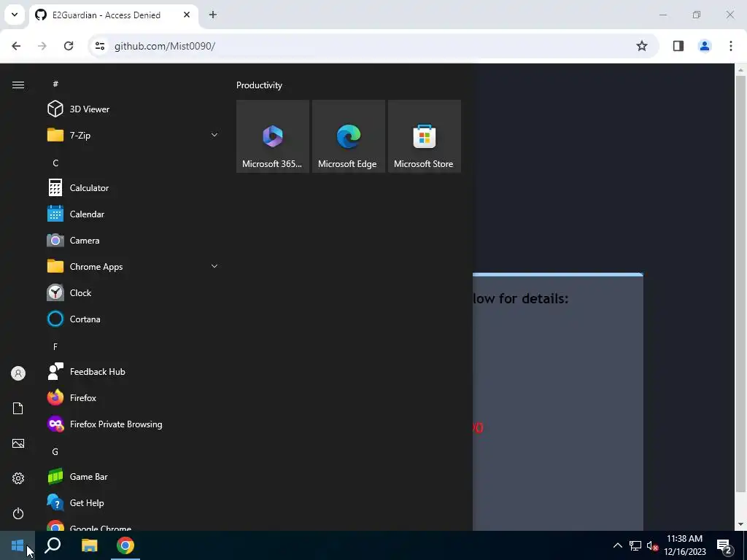Open Game Bar app

[133, 477]
